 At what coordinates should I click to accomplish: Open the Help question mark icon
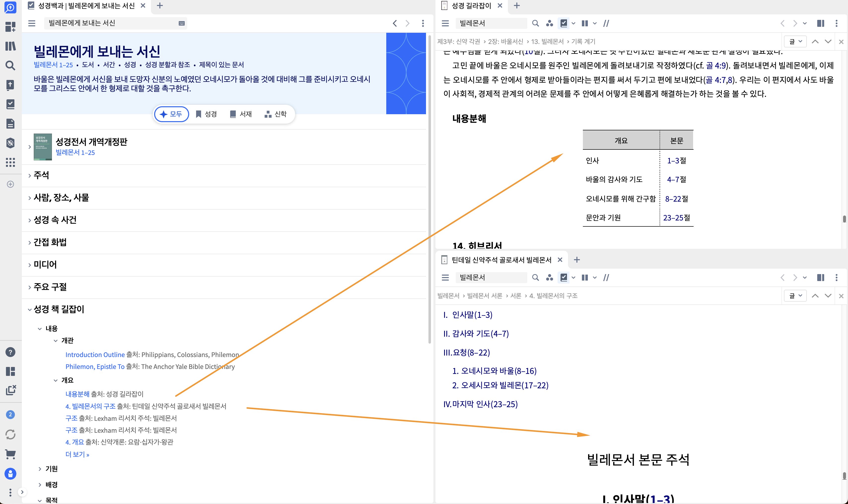click(10, 352)
